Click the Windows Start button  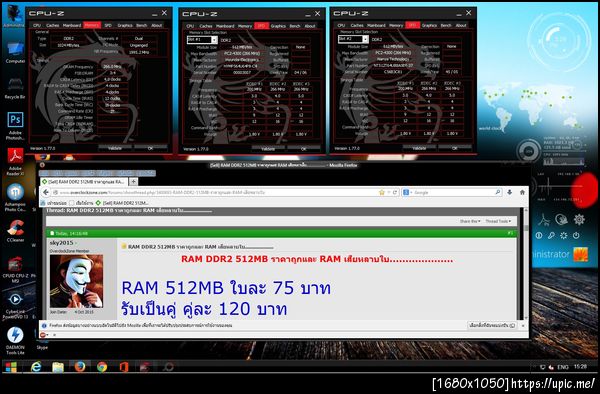(11, 367)
